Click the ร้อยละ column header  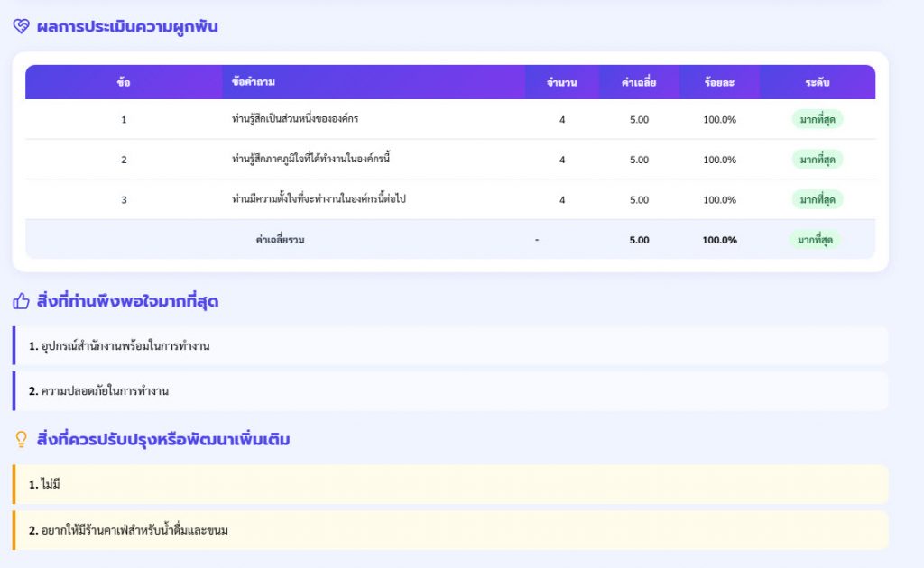[x=719, y=83]
